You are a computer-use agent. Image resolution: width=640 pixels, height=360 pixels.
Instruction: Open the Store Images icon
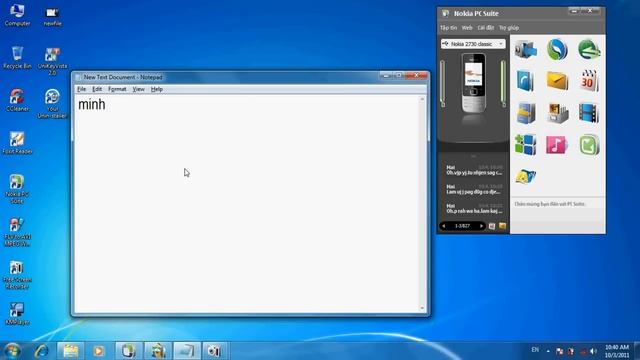557,113
